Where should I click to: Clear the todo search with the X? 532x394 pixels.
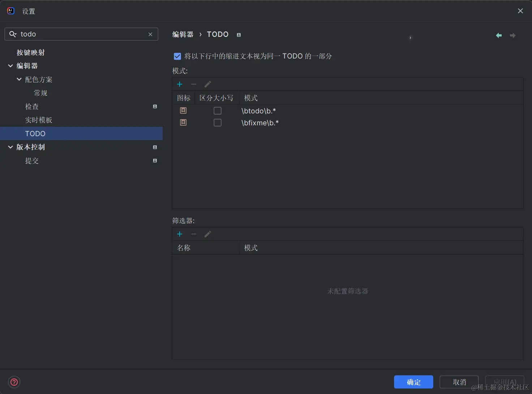pyautogui.click(x=150, y=34)
